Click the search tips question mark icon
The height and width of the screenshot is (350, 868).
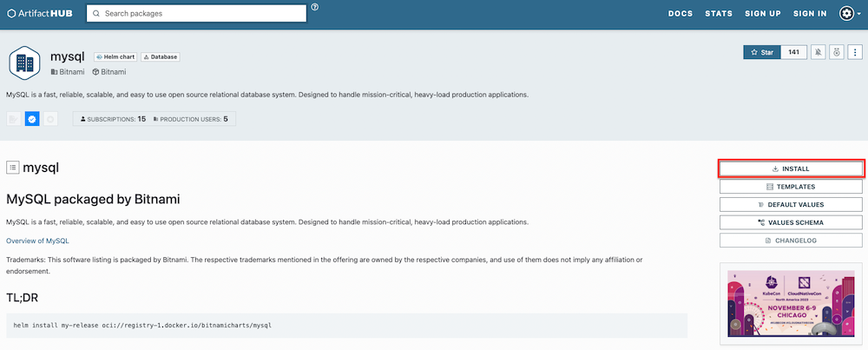click(315, 7)
